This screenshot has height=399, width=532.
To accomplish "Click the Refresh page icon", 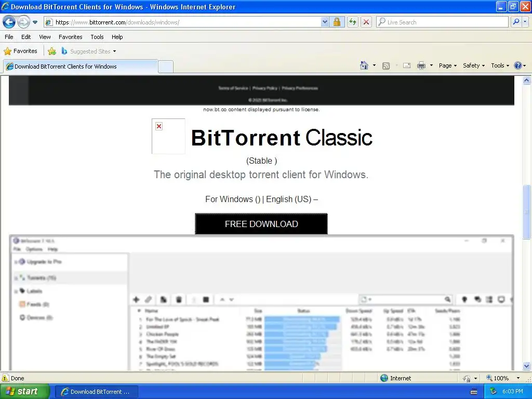I will click(353, 22).
